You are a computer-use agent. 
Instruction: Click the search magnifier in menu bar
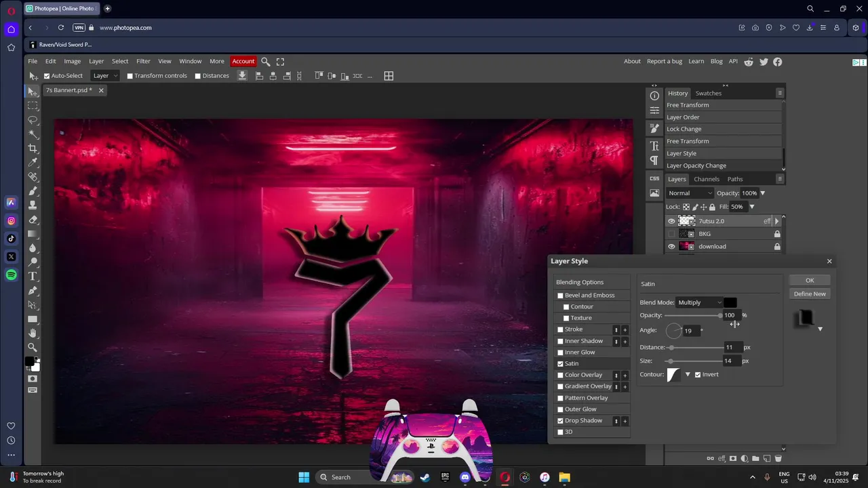click(x=266, y=62)
